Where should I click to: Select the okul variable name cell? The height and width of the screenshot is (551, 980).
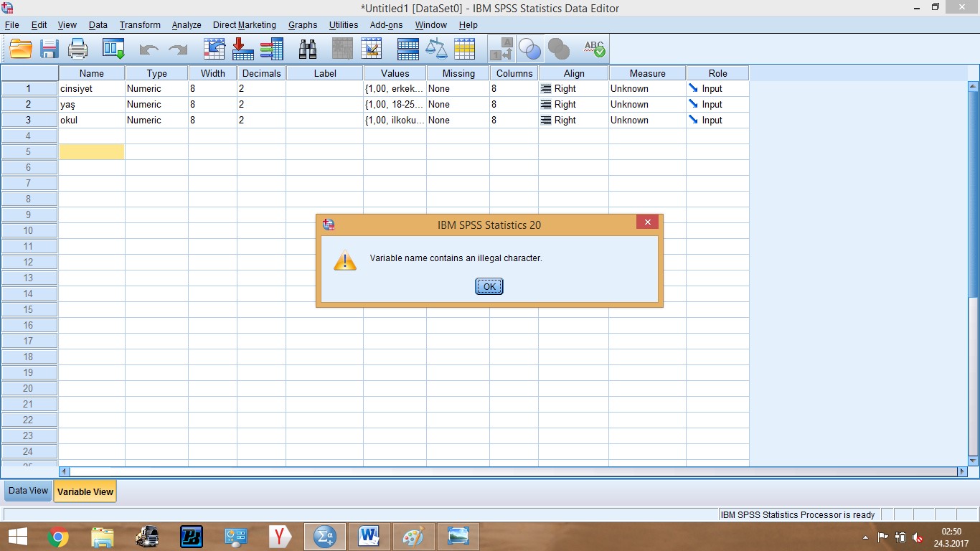92,121
